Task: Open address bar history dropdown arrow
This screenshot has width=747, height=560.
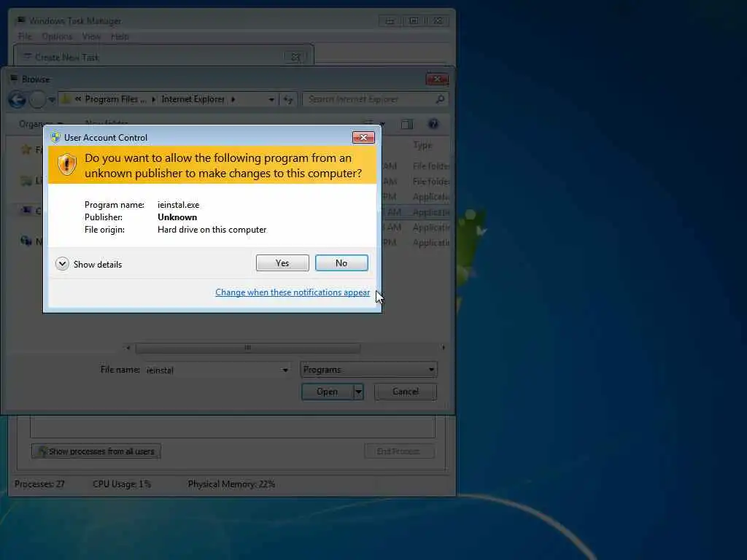Action: pos(271,99)
